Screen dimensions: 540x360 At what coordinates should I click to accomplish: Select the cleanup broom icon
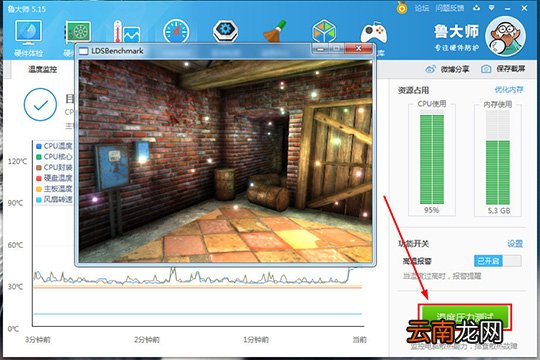[x=275, y=31]
